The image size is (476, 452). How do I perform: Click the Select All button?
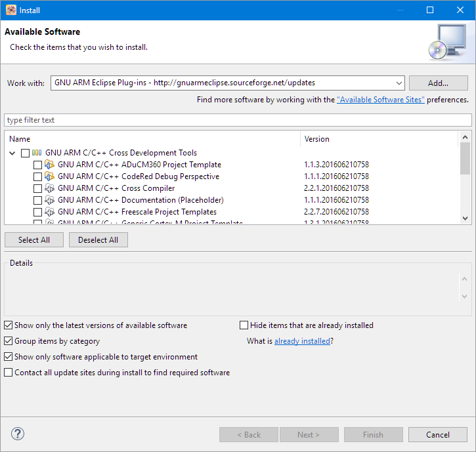click(x=34, y=240)
